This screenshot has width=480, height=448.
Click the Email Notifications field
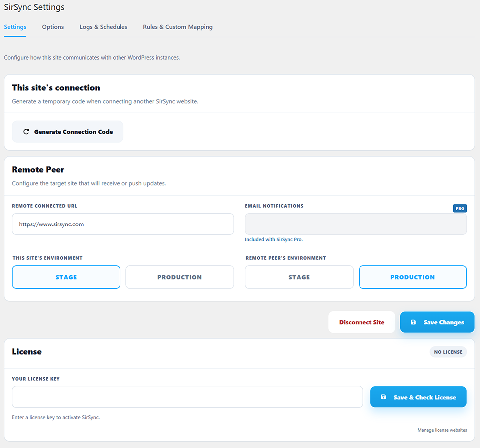[x=356, y=224]
